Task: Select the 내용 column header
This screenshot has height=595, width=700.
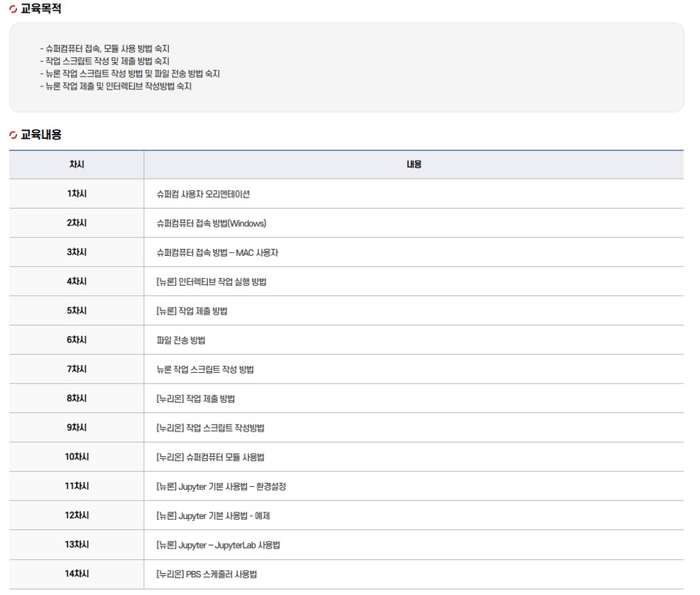Action: [414, 165]
